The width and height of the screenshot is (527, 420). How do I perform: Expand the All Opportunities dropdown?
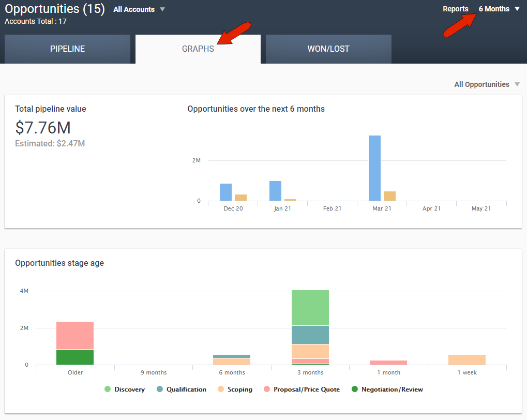(x=486, y=84)
